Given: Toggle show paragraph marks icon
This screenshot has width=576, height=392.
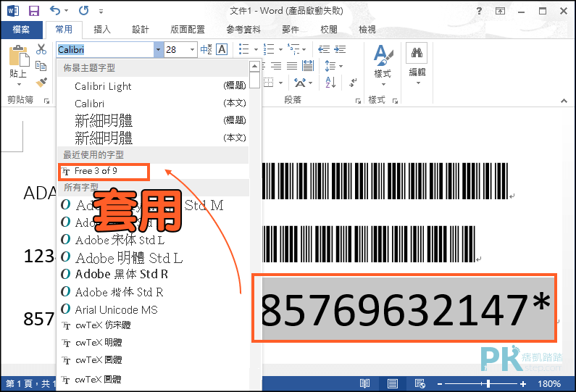Looking at the screenshot, I should click(353, 83).
